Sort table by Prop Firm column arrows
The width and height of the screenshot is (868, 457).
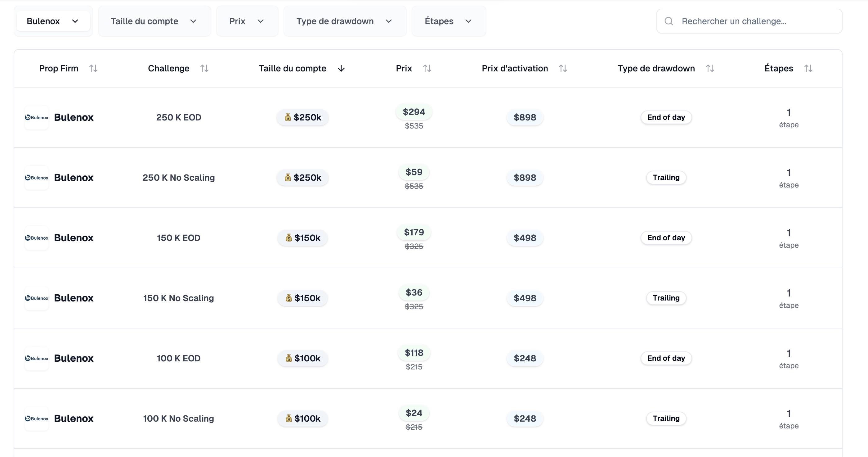coord(93,69)
